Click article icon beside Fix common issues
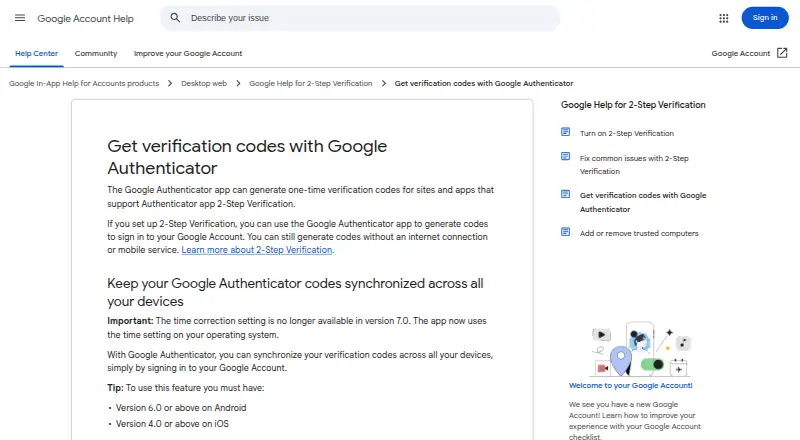Screen dimensions: 800x440 pyautogui.click(x=565, y=156)
